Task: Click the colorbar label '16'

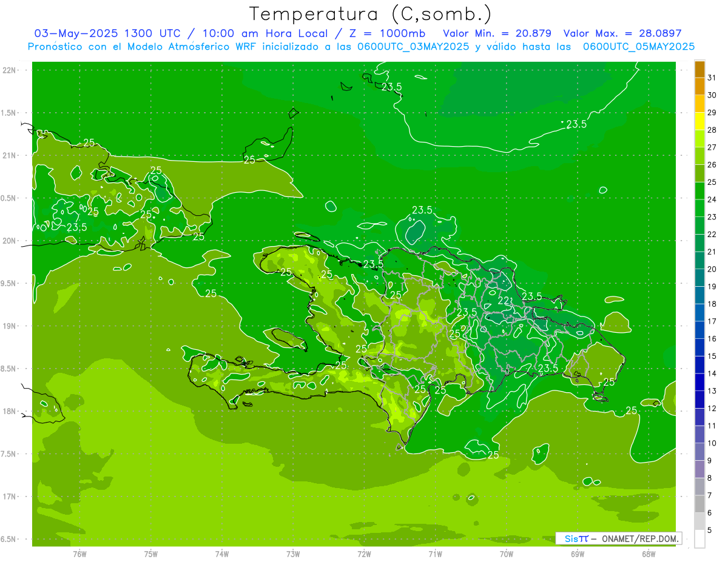Action: [712, 339]
